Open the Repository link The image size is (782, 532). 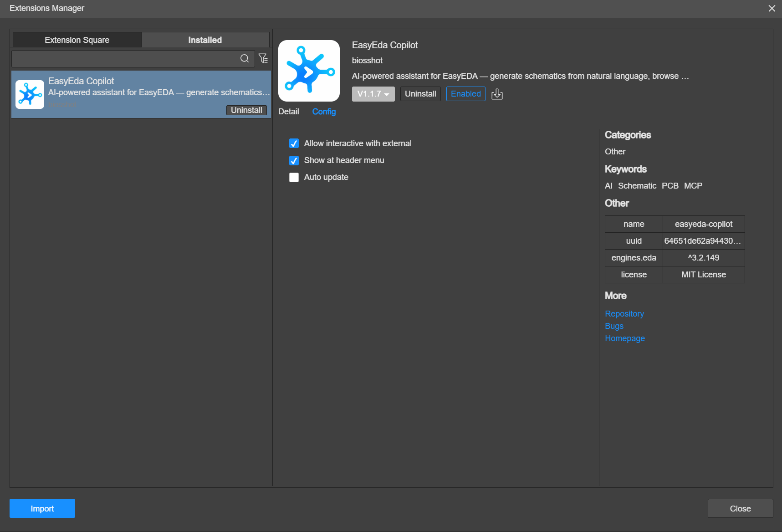[x=624, y=314]
